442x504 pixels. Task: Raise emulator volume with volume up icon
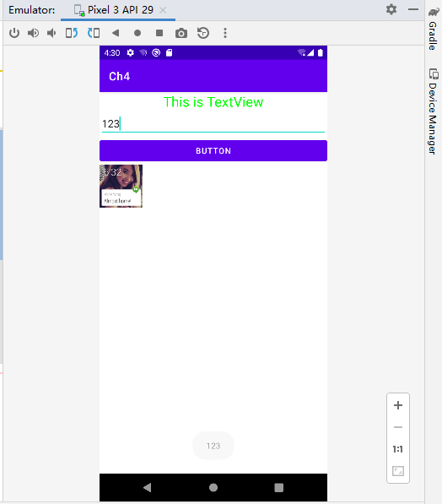[x=33, y=33]
